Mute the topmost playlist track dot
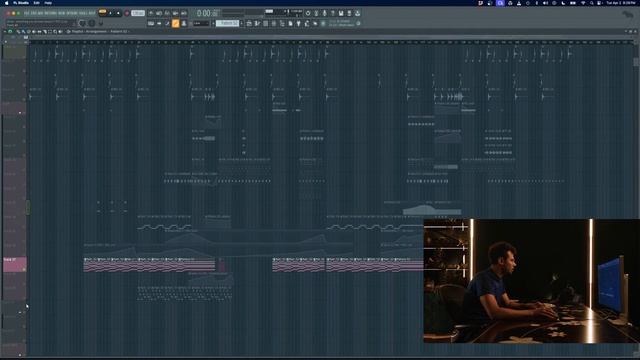 [x=25, y=56]
